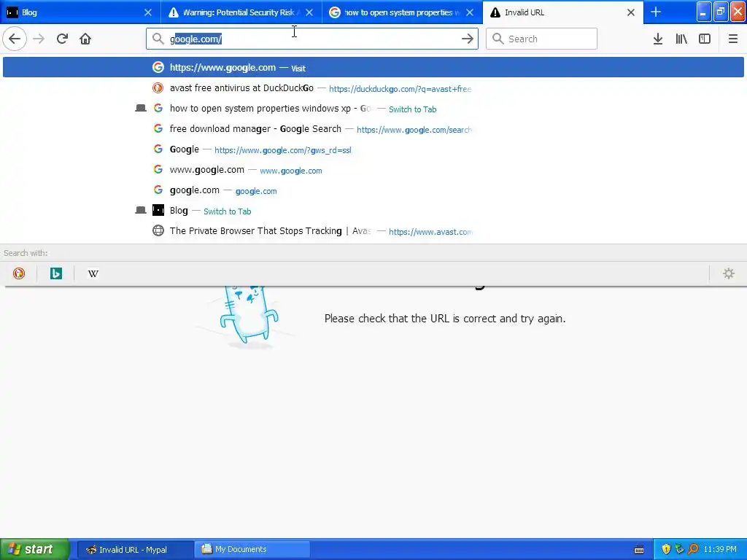This screenshot has width=747, height=560.
Task: Open the hamburger application menu
Action: click(x=732, y=39)
